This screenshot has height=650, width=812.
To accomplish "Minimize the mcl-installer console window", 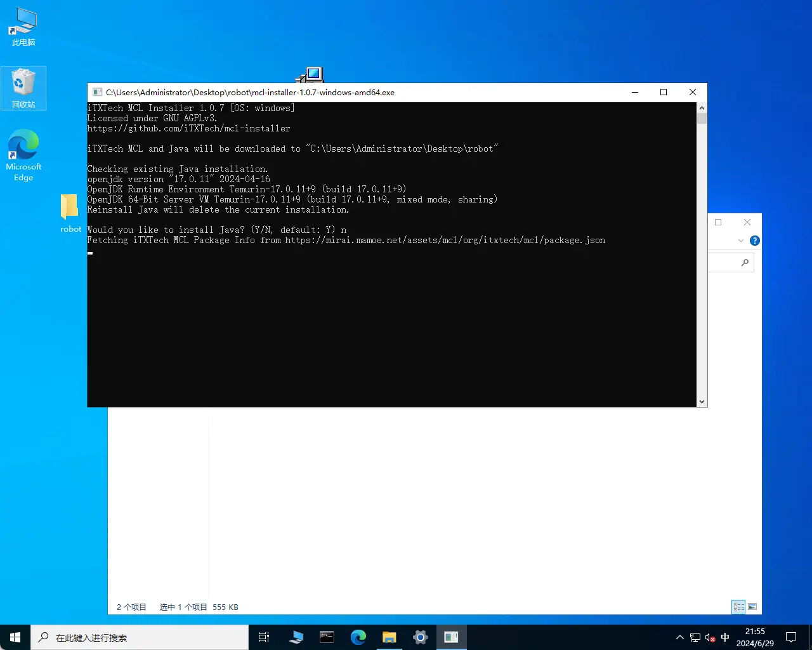I will coord(634,92).
